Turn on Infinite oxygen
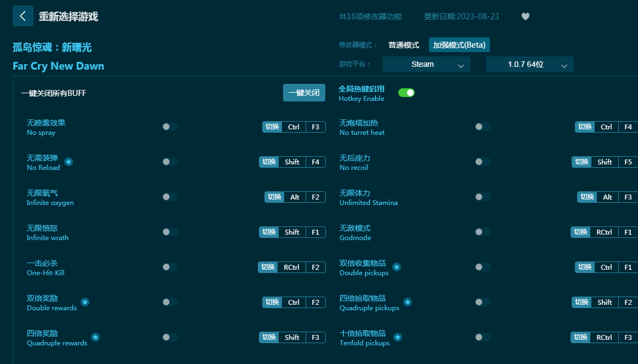 (x=170, y=197)
